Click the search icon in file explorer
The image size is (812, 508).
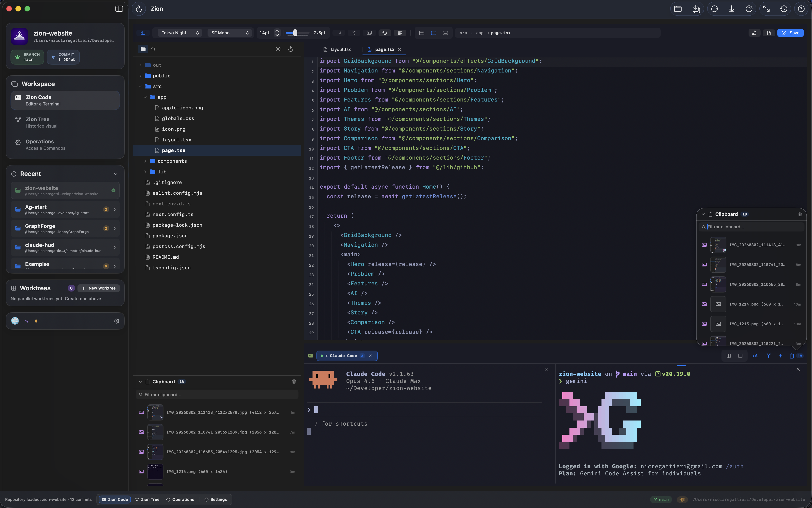click(x=153, y=49)
